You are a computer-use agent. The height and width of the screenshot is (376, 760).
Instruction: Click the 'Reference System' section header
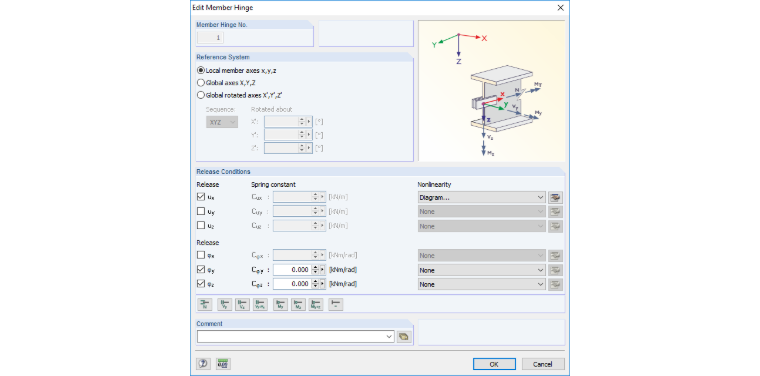pos(223,57)
